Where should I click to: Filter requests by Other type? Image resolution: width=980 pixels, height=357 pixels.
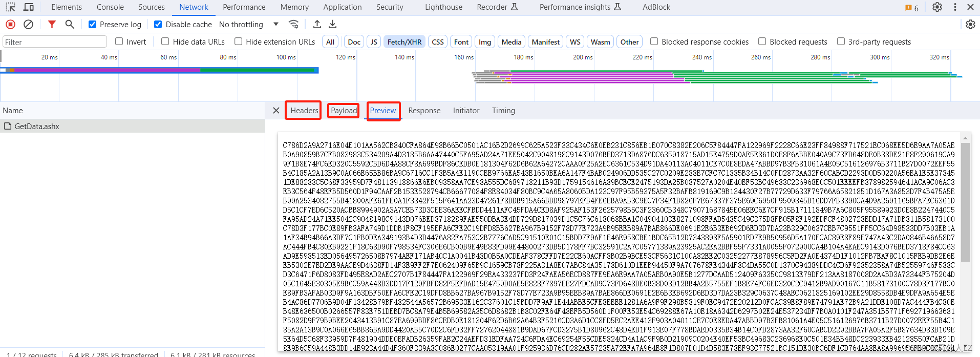[629, 42]
